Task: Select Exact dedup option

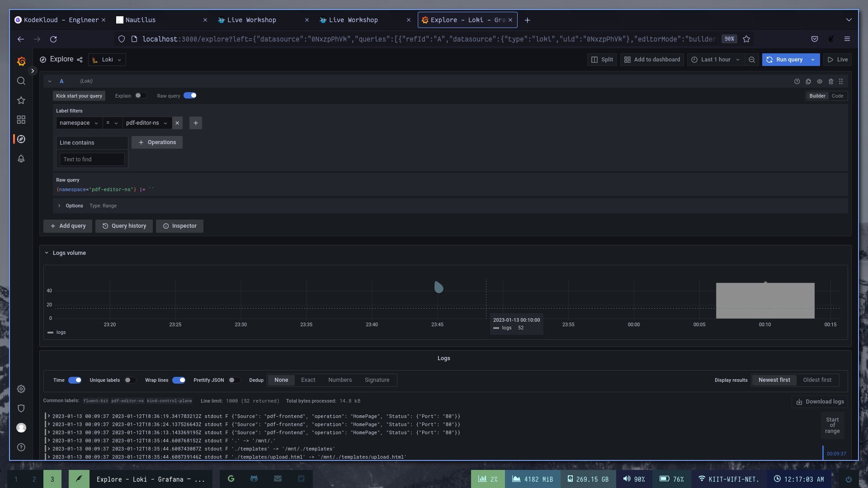Action: click(308, 380)
